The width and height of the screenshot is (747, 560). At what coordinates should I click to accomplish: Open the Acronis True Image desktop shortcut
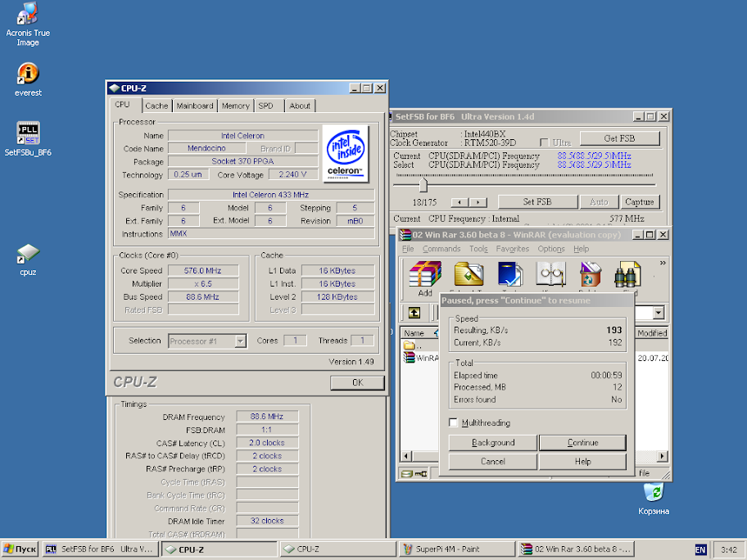28,24
